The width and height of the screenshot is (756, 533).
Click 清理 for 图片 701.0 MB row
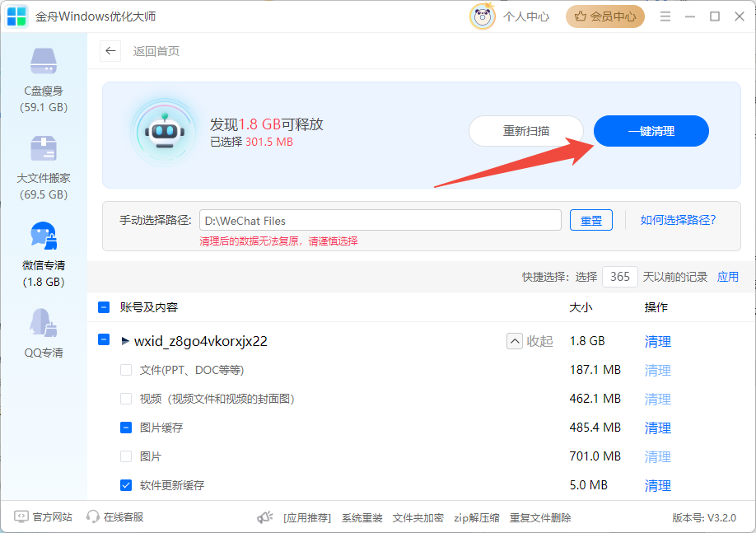pos(658,456)
